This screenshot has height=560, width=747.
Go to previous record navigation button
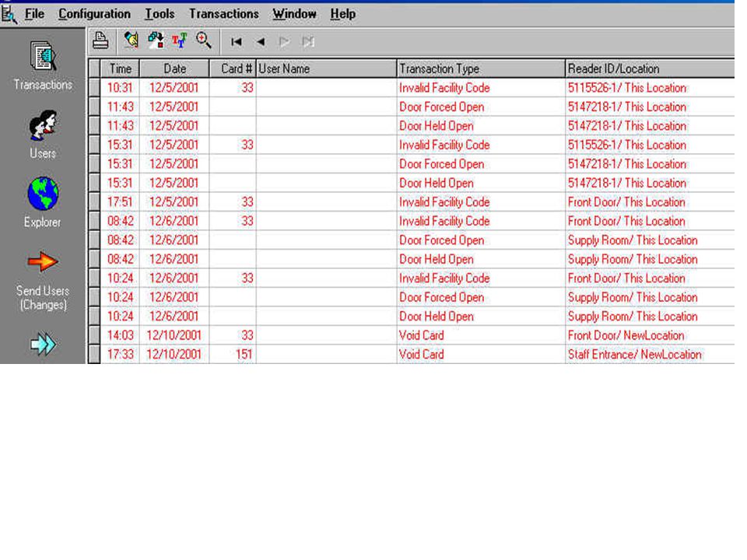pyautogui.click(x=261, y=42)
